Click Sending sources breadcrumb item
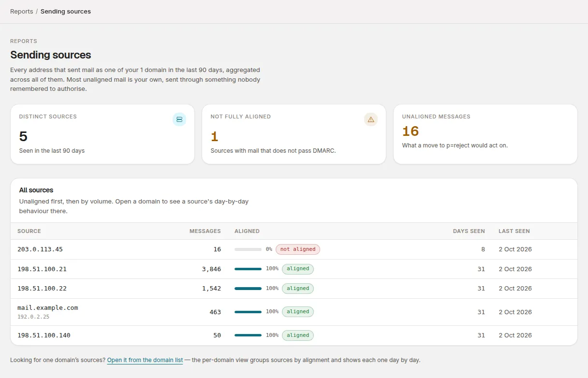Screen dimensions: 588x378 point(66,11)
